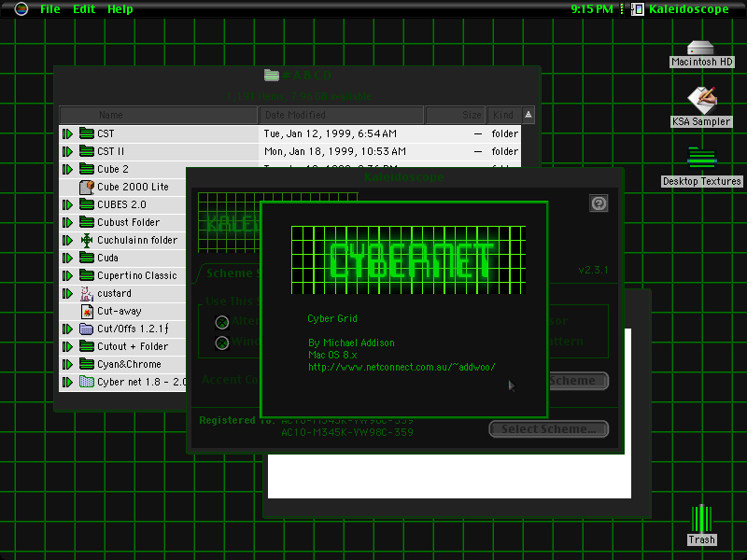Viewport: 747px width, 560px height.
Task: Select the Cube 2000 Lite file icon
Action: (x=86, y=187)
